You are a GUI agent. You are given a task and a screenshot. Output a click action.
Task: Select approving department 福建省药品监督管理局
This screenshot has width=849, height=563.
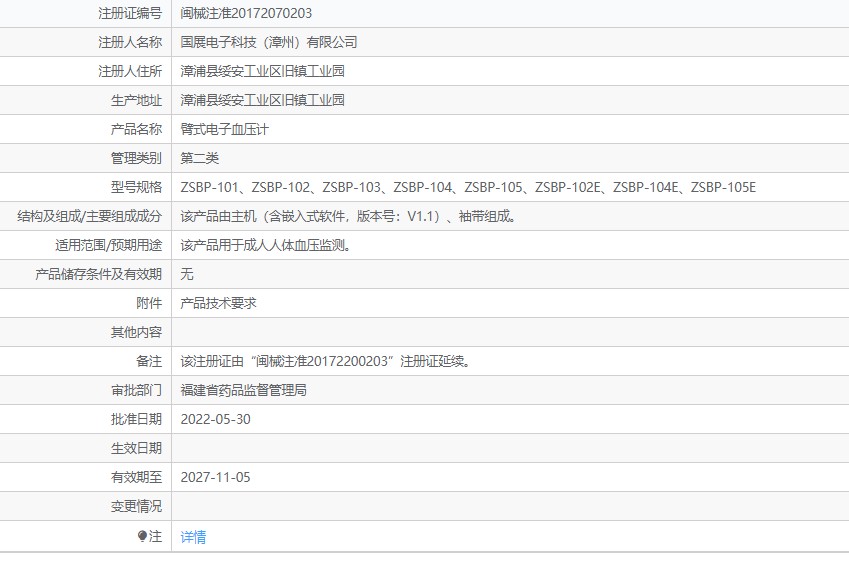point(244,390)
